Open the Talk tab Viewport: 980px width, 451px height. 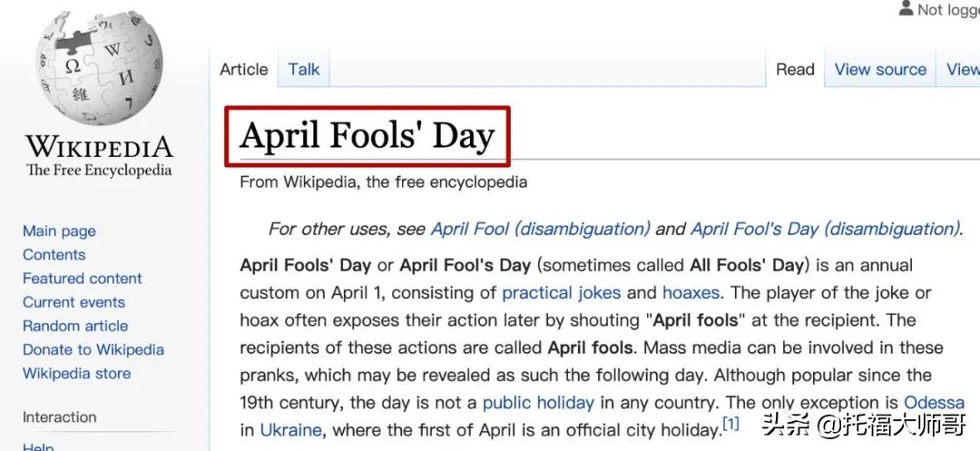[304, 69]
